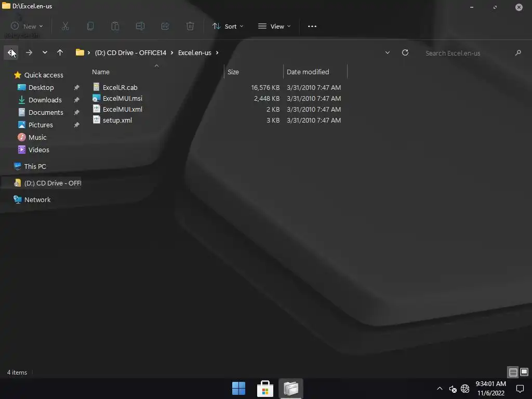Select This PC in navigation pane
This screenshot has height=399, width=532.
click(35, 167)
